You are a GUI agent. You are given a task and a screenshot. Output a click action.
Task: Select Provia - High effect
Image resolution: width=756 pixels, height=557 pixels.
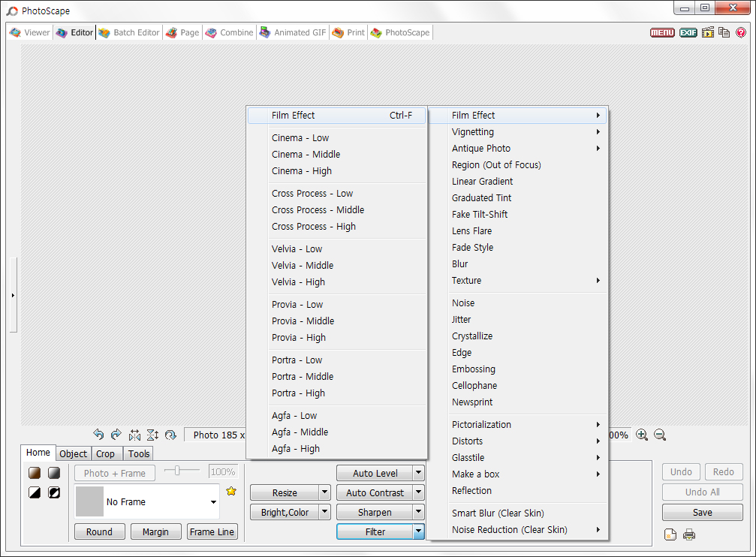(336, 338)
